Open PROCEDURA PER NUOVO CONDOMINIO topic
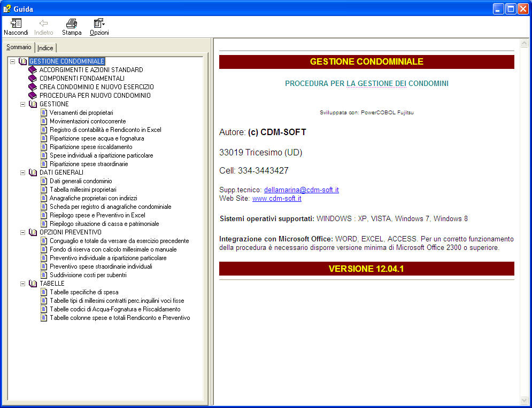 [x=95, y=95]
